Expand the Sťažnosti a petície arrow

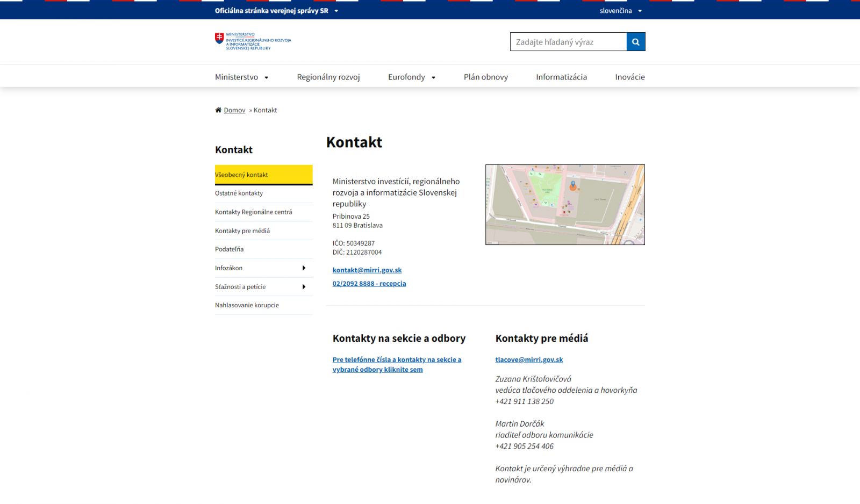(x=304, y=287)
